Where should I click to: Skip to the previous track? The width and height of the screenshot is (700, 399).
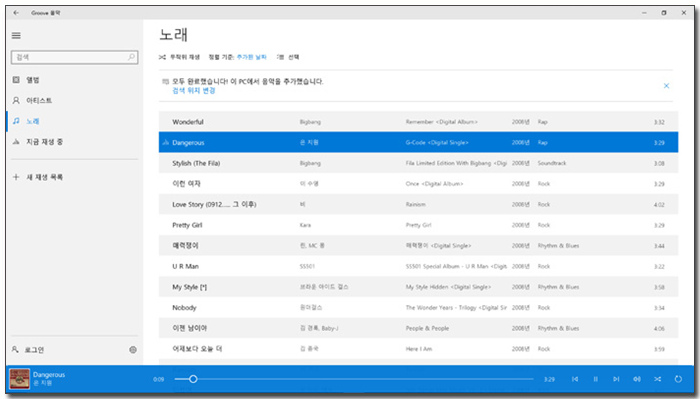[x=575, y=379]
